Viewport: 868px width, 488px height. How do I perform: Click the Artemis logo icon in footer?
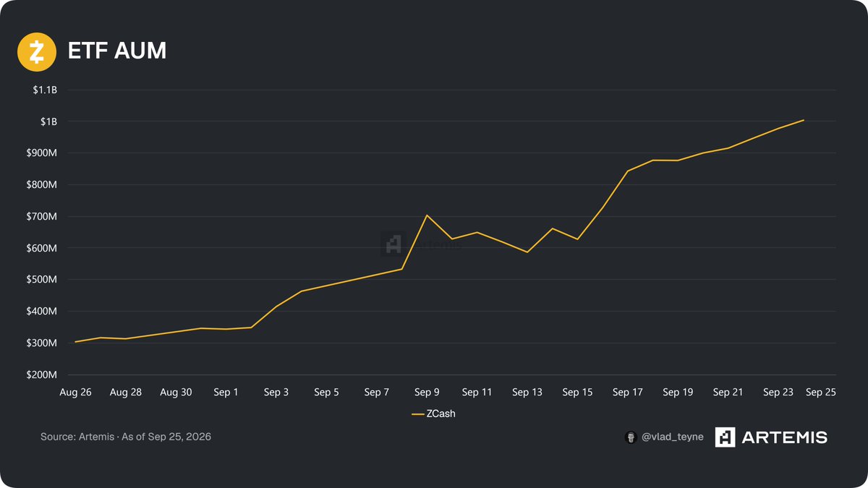[x=726, y=437]
